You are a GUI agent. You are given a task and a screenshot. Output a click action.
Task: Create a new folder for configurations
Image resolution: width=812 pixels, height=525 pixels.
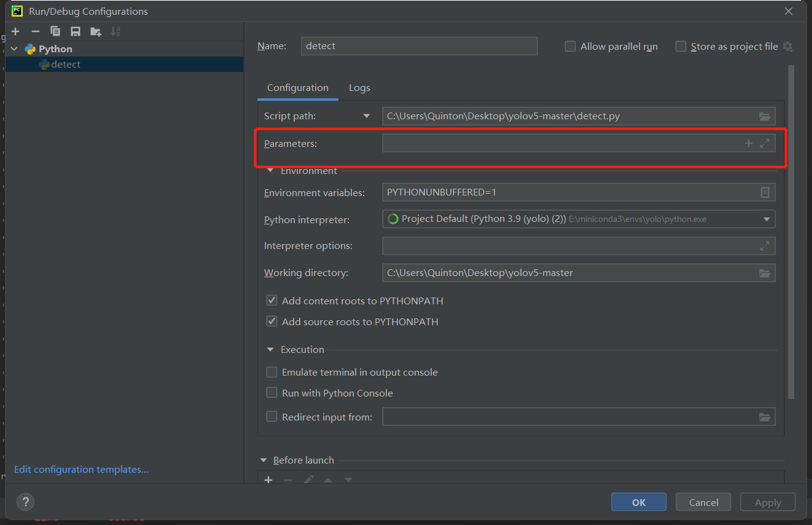(x=96, y=31)
